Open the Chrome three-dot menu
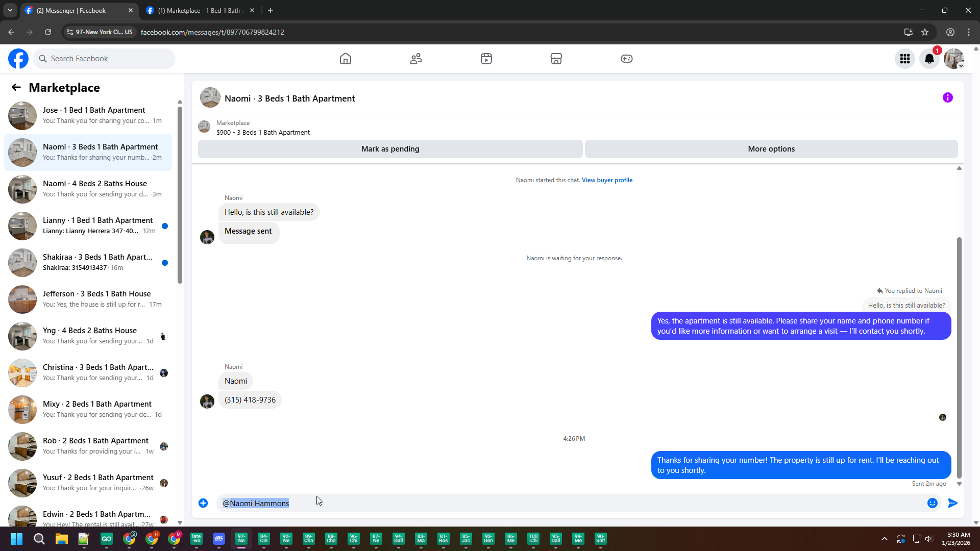The image size is (980, 551). [969, 32]
